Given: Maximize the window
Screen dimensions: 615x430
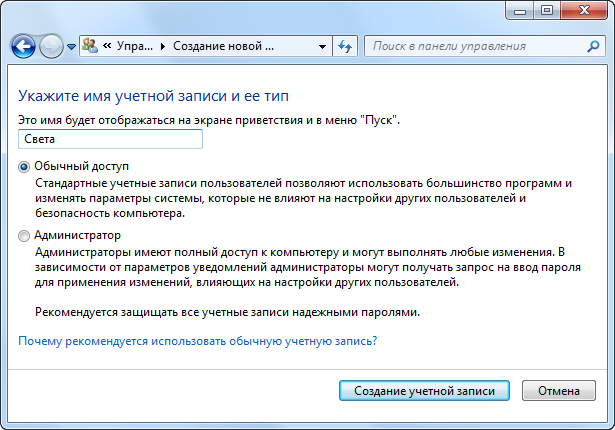Looking at the screenshot, I should point(547,11).
